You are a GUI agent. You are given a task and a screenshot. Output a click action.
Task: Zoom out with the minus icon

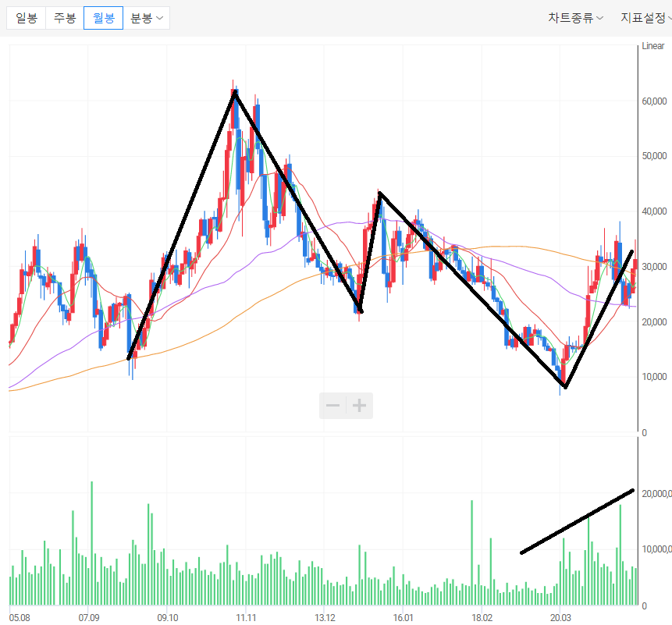coord(333,405)
